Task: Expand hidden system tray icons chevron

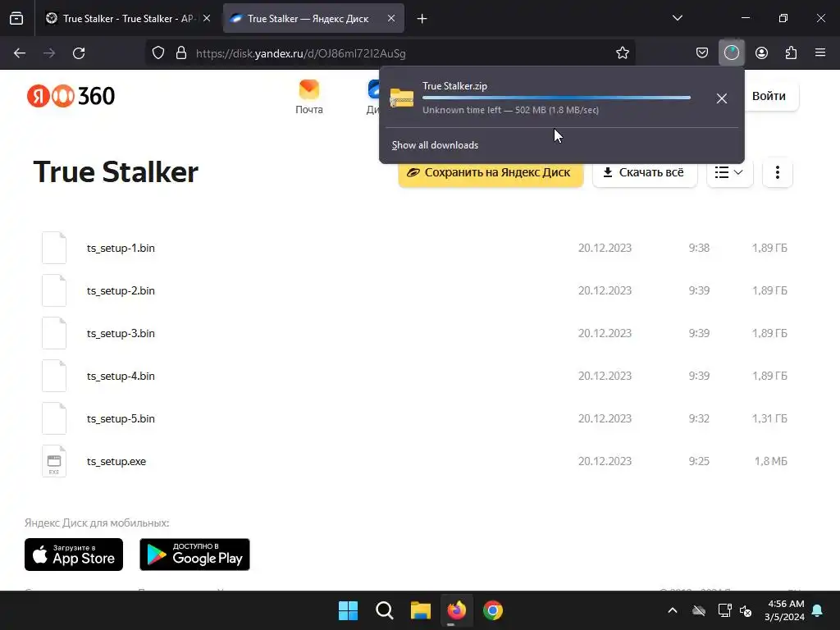Action: [673, 610]
